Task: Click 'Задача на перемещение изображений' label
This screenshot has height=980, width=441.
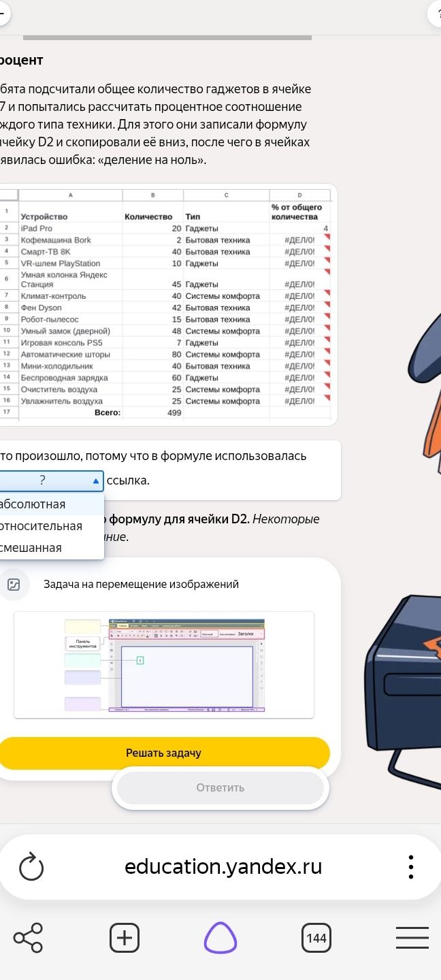Action: (141, 584)
